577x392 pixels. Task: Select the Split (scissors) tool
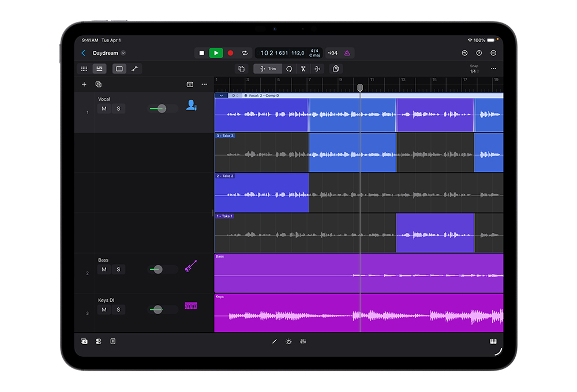302,69
